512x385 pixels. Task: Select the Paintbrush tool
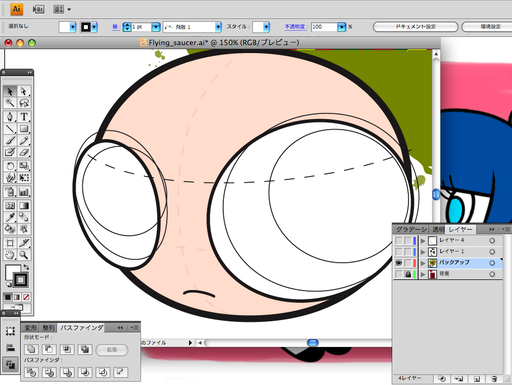click(10, 140)
